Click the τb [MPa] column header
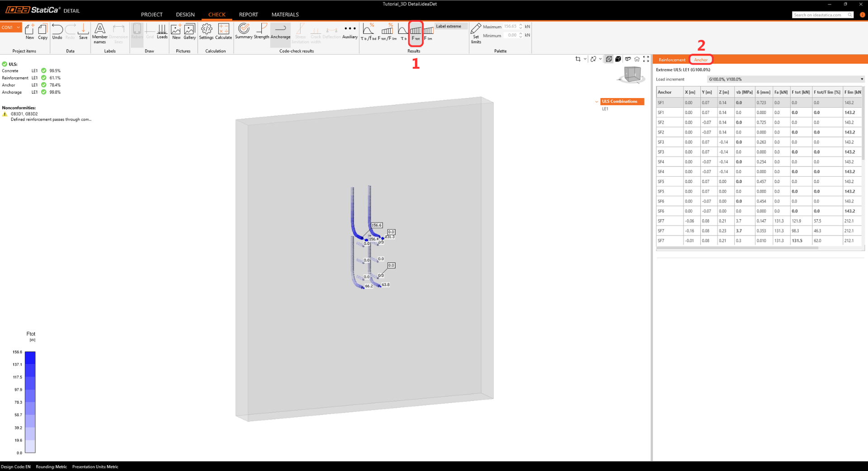868x471 pixels. tap(744, 92)
